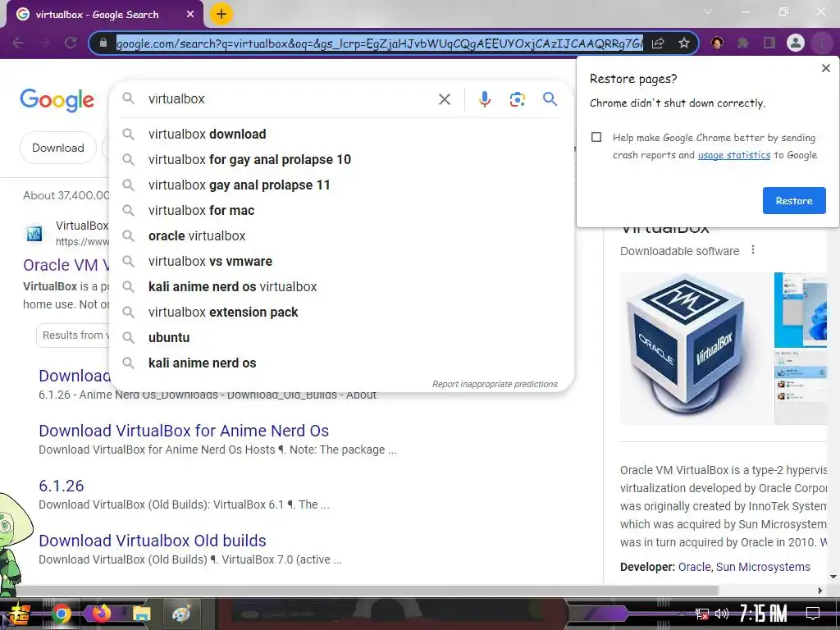The width and height of the screenshot is (840, 630).
Task: Select the URL in address bar
Action: click(379, 43)
